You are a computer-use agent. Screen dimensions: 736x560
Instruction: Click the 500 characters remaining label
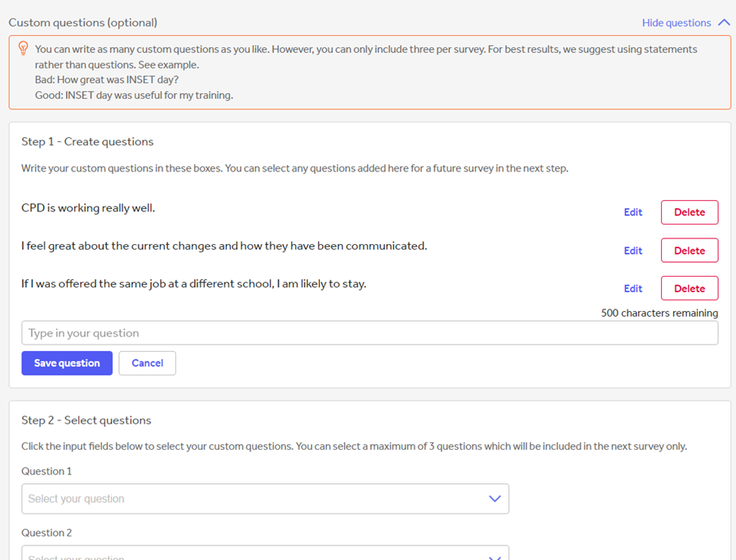(x=659, y=313)
